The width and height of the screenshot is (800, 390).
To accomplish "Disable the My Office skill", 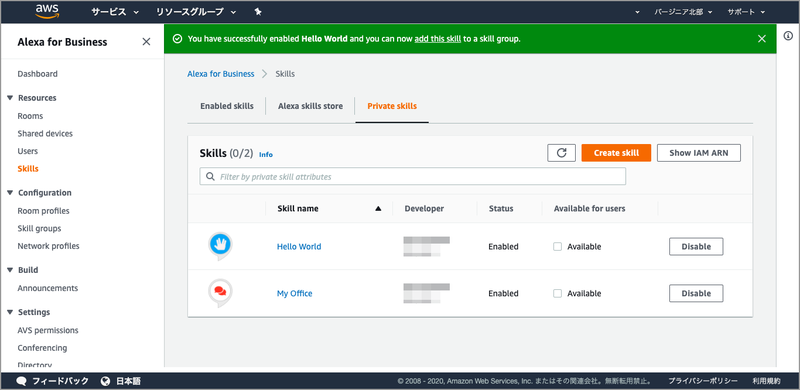I will [x=696, y=294].
